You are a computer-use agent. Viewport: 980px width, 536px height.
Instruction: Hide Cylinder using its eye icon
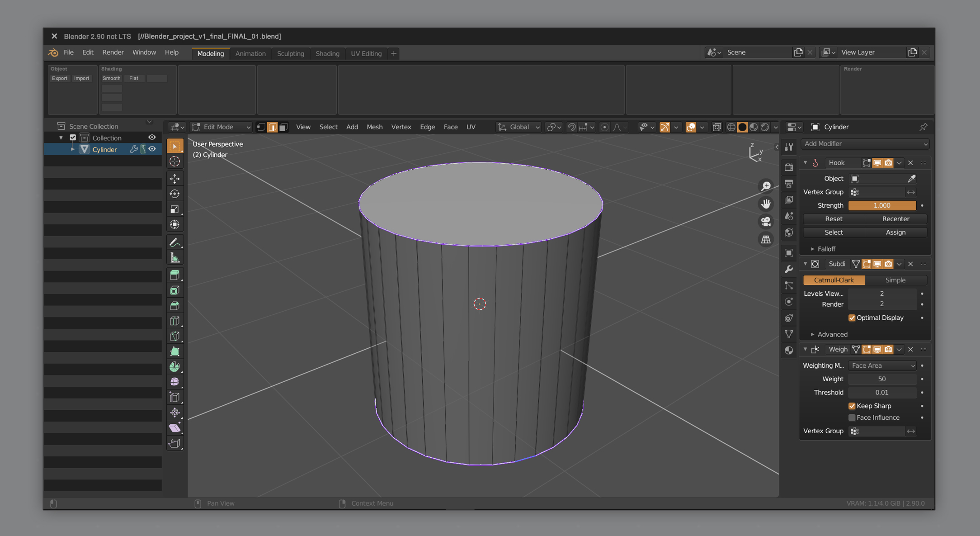(152, 149)
